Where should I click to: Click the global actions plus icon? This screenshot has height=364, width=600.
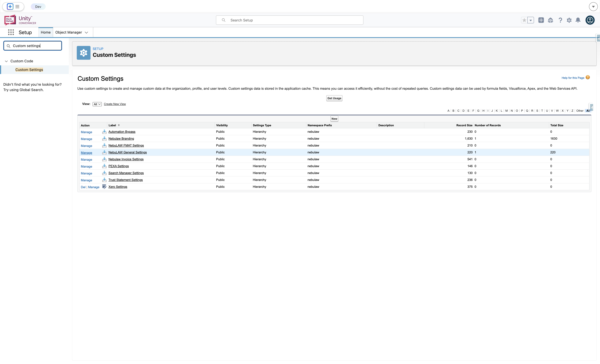click(x=541, y=20)
